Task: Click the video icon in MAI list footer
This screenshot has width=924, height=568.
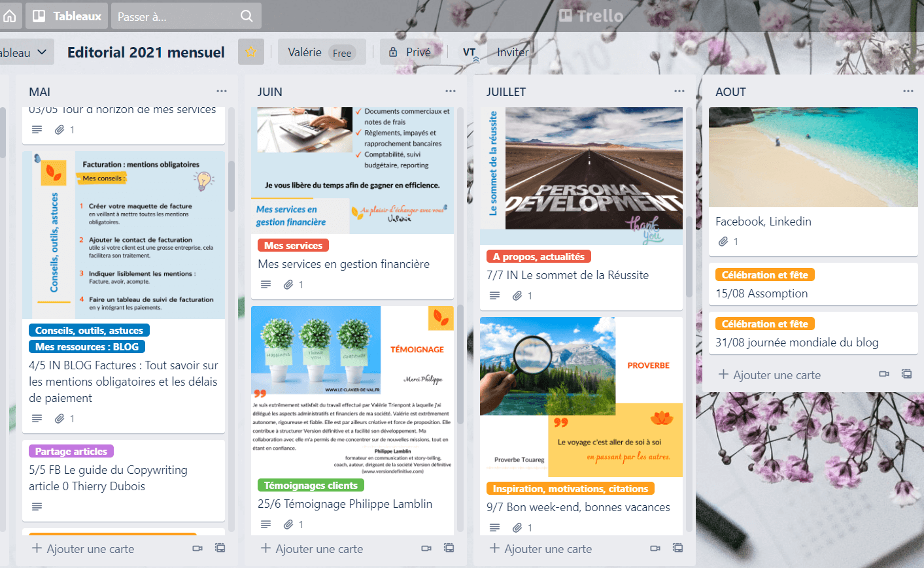Action: [x=197, y=548]
